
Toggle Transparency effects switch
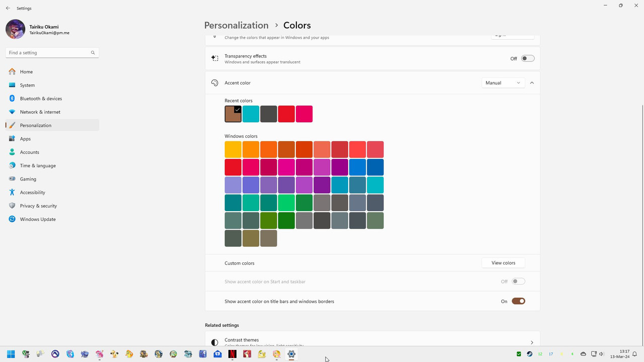click(x=527, y=58)
